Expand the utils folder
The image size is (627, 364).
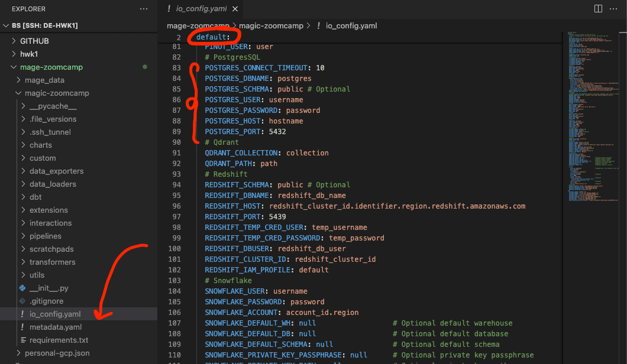[23, 275]
